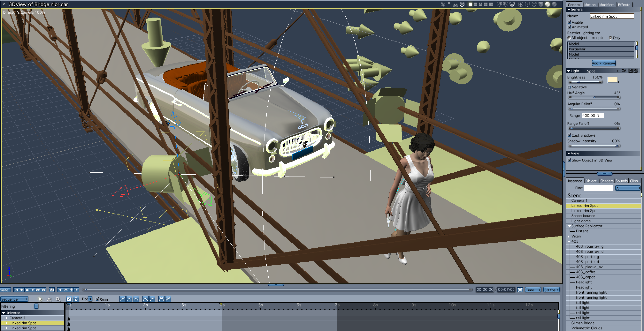The width and height of the screenshot is (644, 331).
Task: Click the magnifier zoom tool in sequencer
Action: click(x=58, y=299)
